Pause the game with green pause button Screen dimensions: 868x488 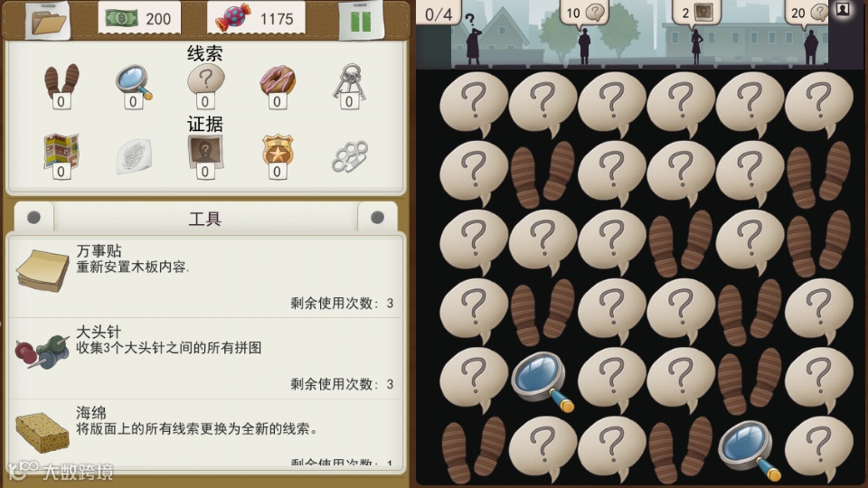point(361,21)
